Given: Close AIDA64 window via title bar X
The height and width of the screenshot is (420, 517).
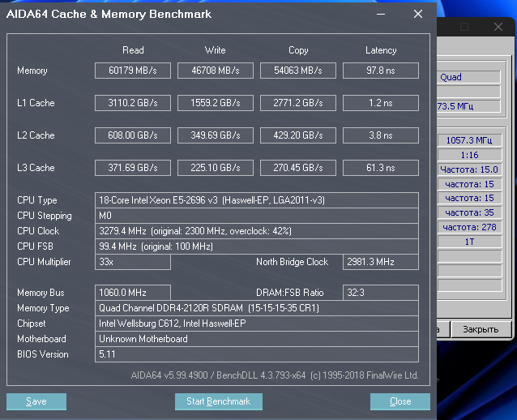Looking at the screenshot, I should coord(418,14).
